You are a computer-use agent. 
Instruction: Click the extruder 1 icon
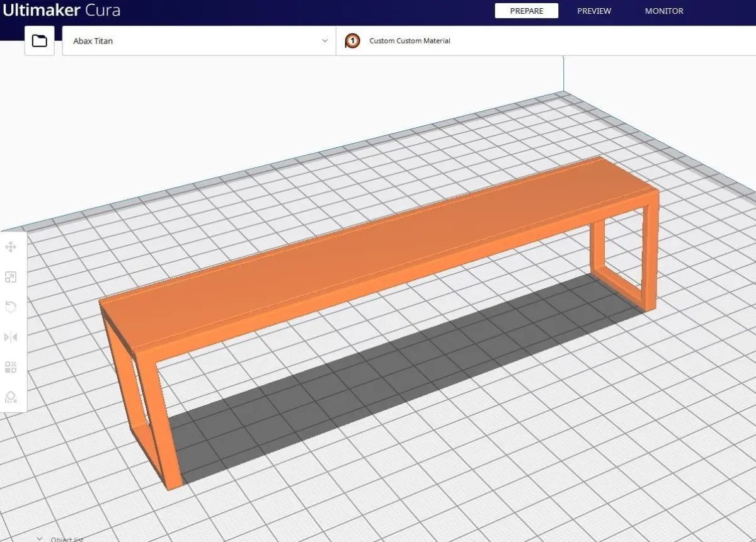point(353,41)
